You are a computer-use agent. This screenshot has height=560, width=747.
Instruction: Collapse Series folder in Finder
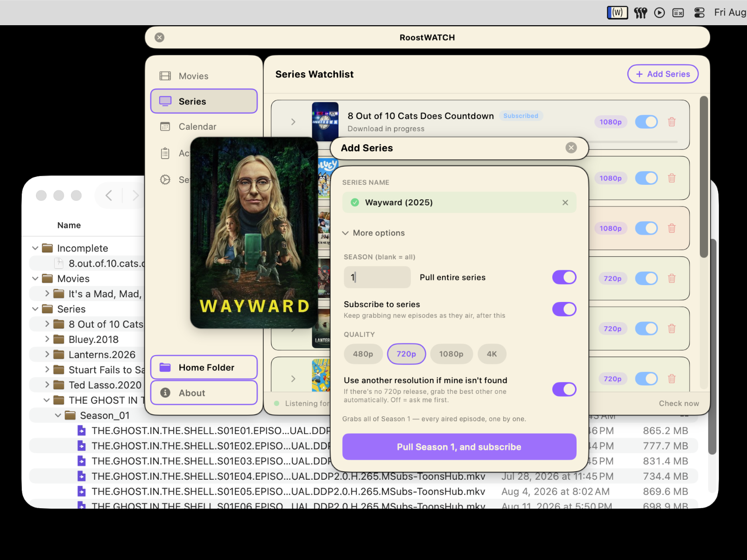pyautogui.click(x=35, y=309)
